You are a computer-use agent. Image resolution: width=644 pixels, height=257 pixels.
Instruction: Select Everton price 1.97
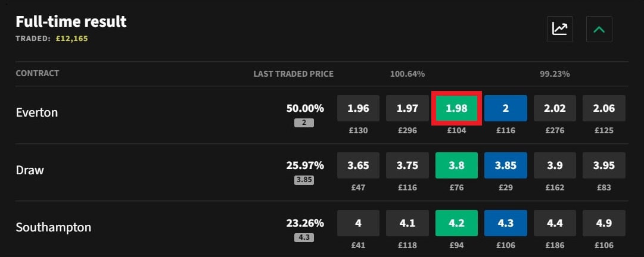(407, 109)
